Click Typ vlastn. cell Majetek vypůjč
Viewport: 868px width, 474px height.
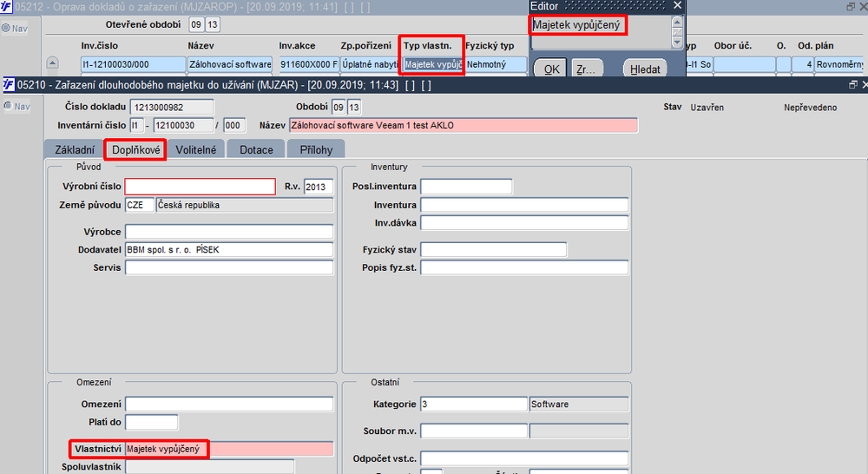(433, 64)
